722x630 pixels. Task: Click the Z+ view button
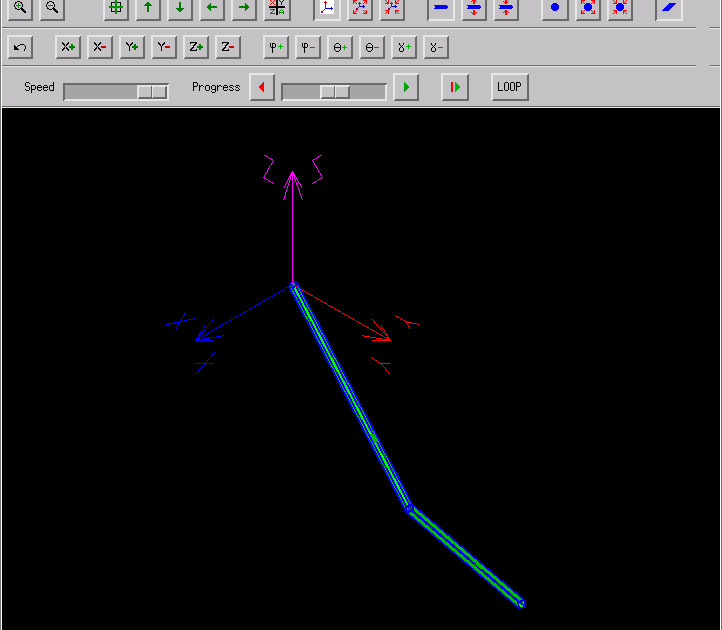coord(196,47)
